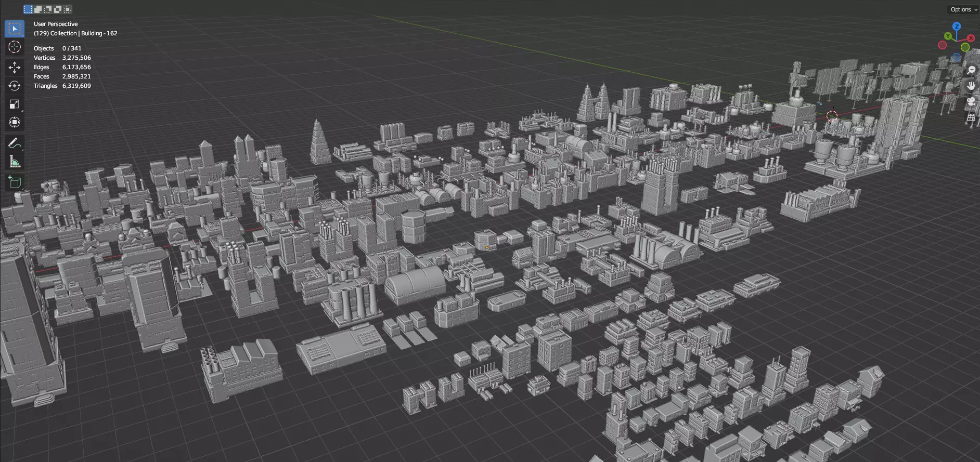Click the Triangles '6,319,609' value

point(76,86)
